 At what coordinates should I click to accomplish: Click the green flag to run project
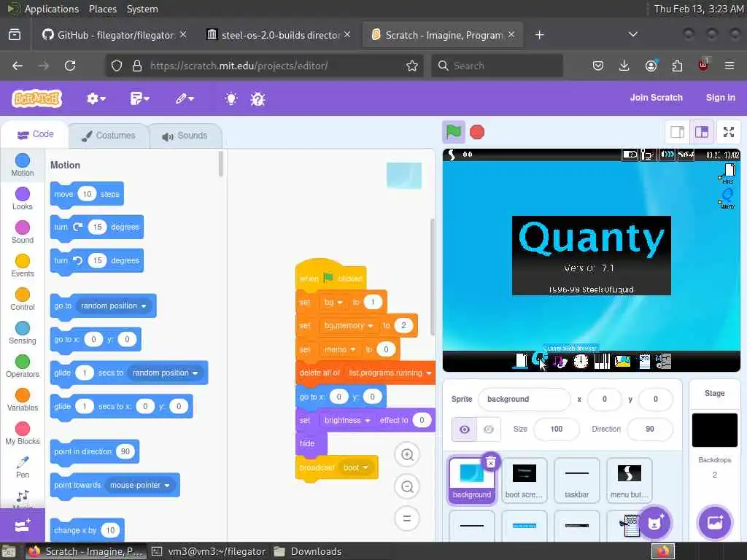point(453,132)
